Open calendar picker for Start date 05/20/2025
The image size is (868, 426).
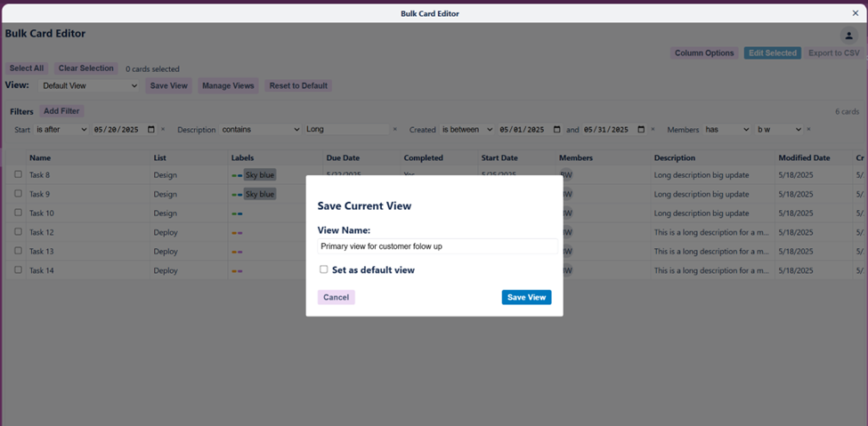[151, 130]
